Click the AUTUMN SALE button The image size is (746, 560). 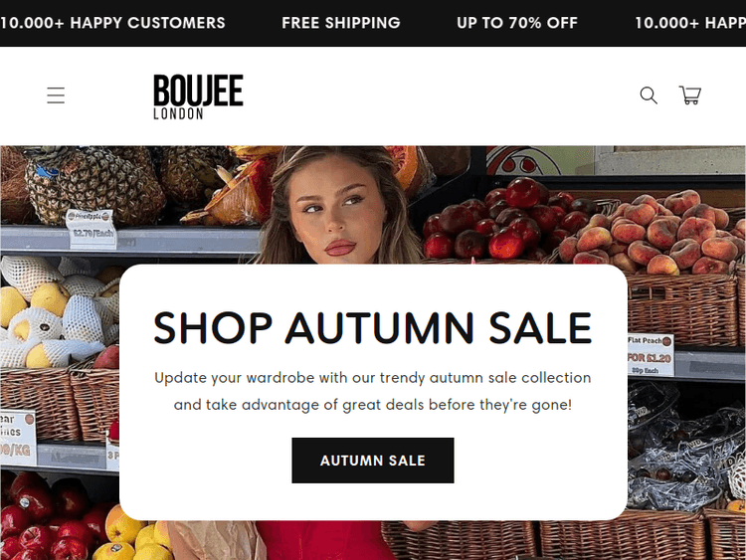click(373, 461)
